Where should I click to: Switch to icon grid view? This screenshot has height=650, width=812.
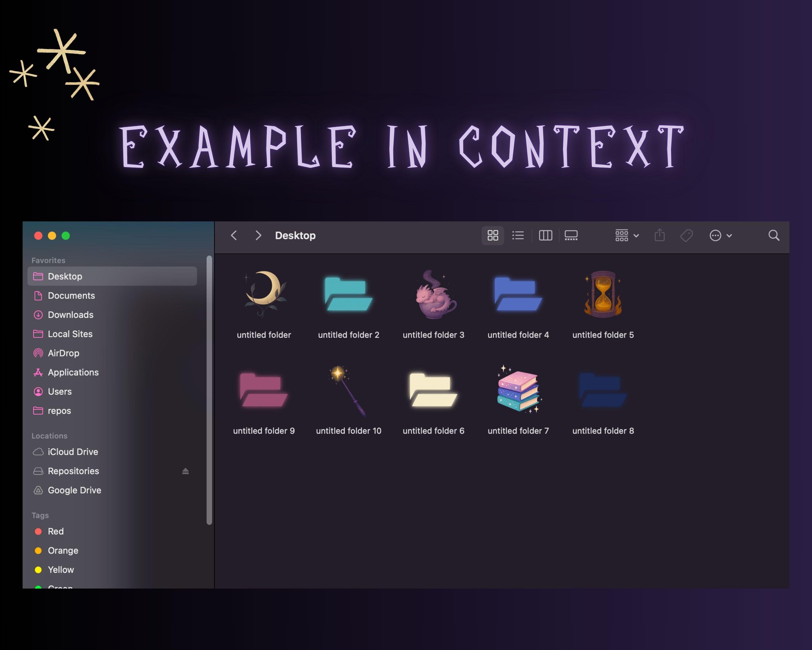[493, 236]
